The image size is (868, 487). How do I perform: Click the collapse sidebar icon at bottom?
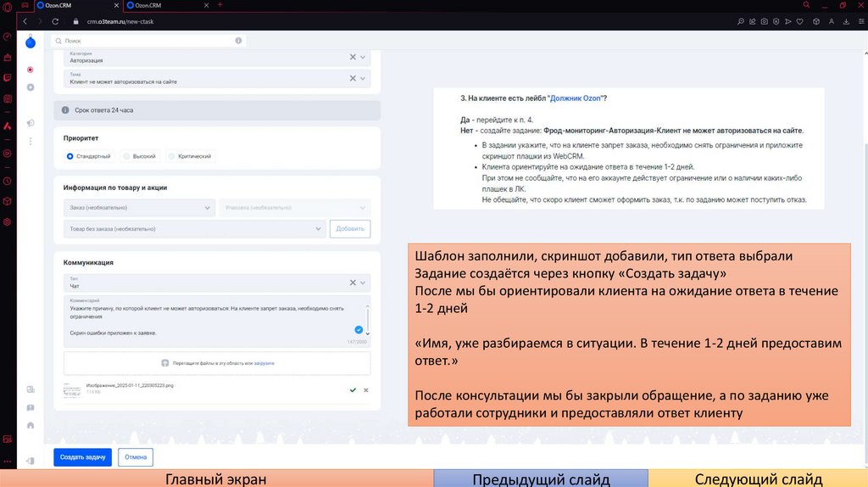pyautogui.click(x=31, y=461)
